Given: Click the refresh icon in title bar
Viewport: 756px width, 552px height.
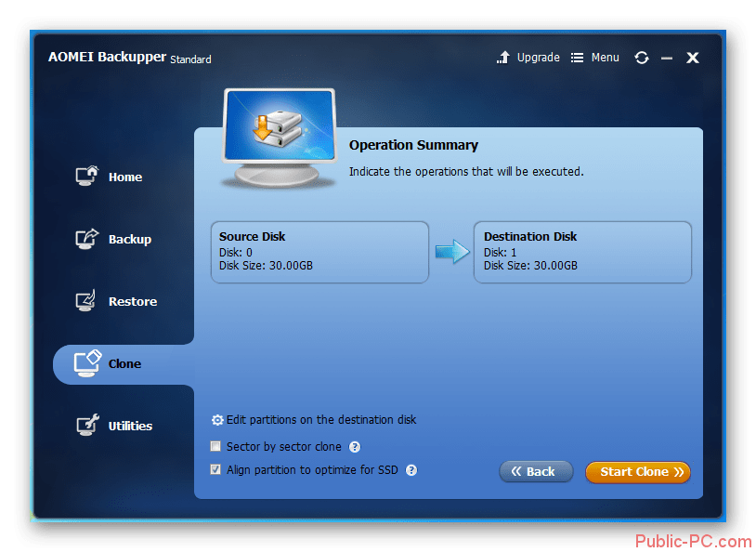Looking at the screenshot, I should pos(641,58).
